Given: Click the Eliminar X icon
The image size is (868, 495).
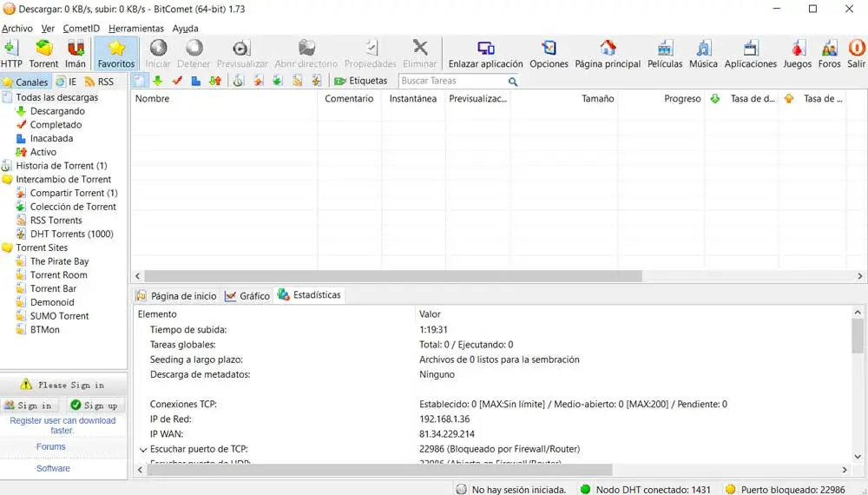Looking at the screenshot, I should 419,54.
